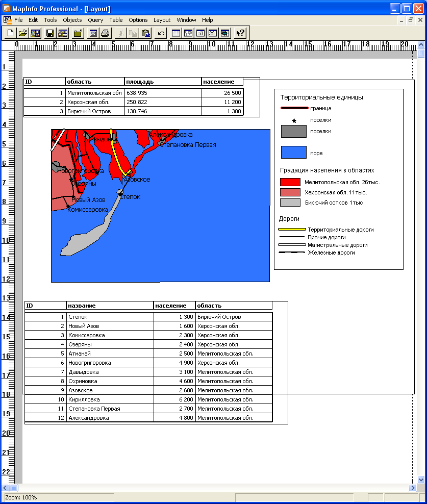Viewport: 427px width, 504px height.
Task: Click the 'Новогригоровка' table cell
Action: click(110, 363)
